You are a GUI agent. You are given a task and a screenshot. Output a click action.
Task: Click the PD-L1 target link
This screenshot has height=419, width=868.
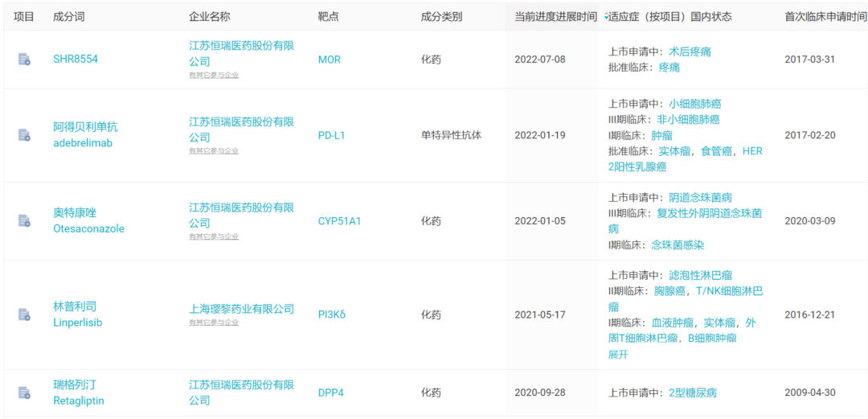(x=332, y=135)
